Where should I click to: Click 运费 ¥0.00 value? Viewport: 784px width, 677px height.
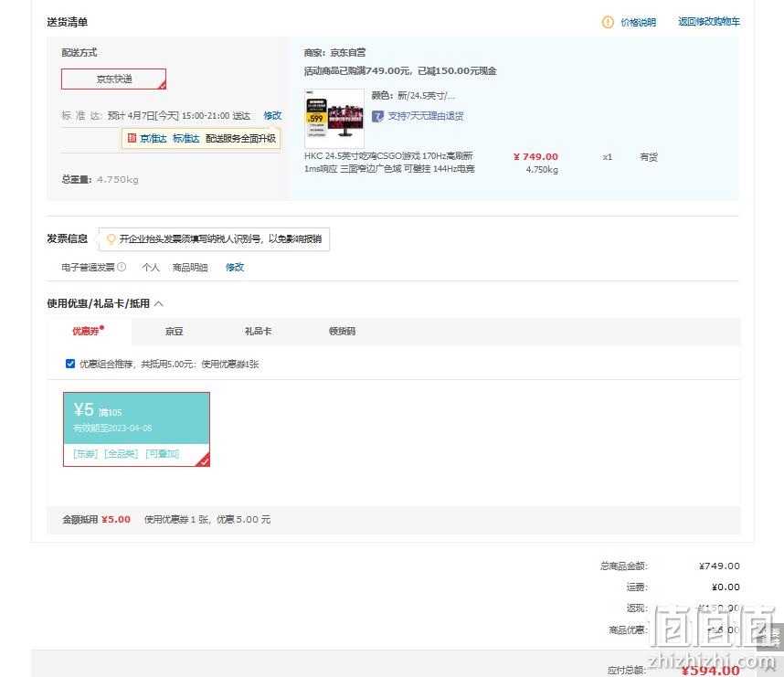(726, 587)
